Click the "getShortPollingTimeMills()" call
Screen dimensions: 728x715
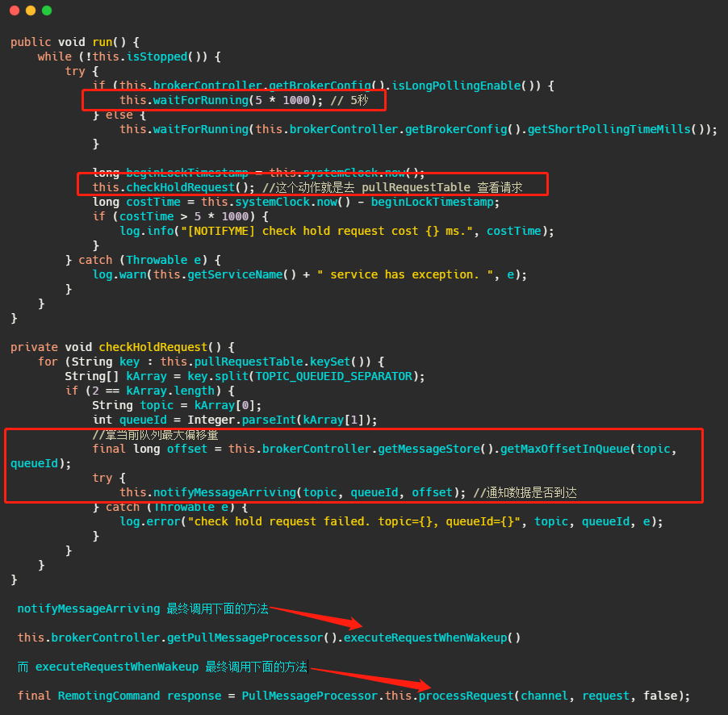(616, 129)
